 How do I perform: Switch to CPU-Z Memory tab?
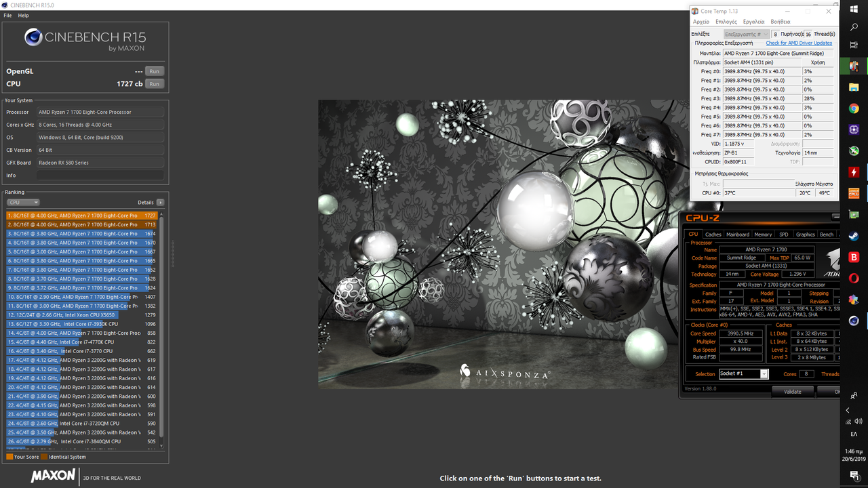(763, 235)
